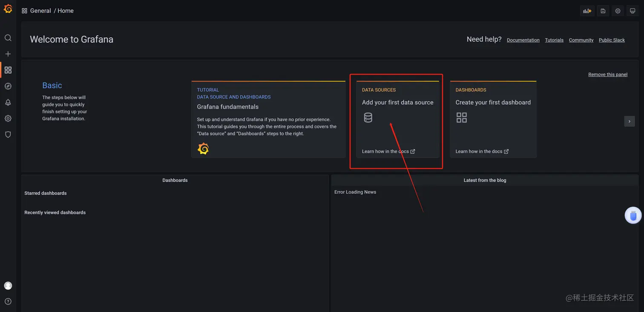Click the Save dashboard disk icon

tap(603, 11)
